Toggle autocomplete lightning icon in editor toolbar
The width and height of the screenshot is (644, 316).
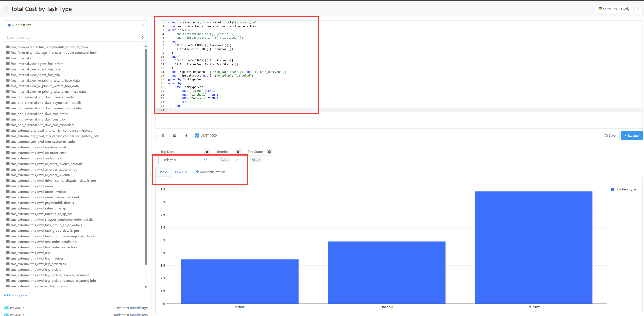click(187, 136)
